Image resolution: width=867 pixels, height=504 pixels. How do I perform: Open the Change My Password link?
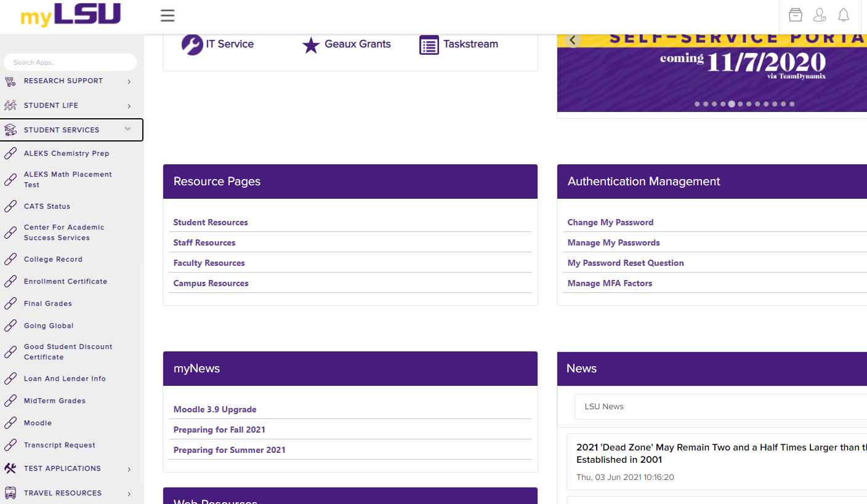coord(610,222)
